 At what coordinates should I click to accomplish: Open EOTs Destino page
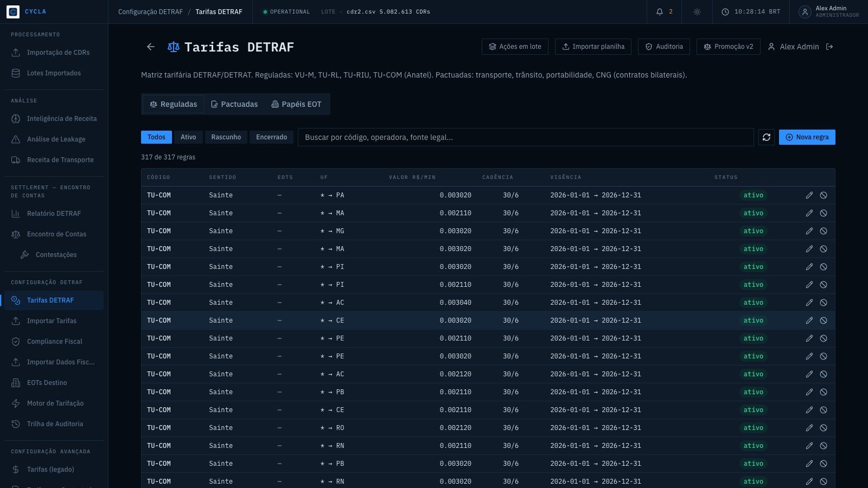[54, 383]
